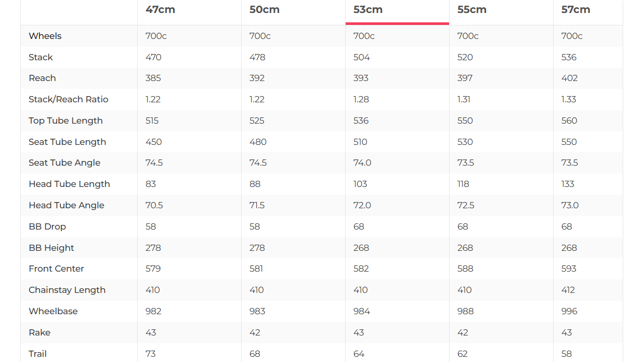Switch to the 55cm size column
Screen dimensions: 644x362
pos(471,10)
